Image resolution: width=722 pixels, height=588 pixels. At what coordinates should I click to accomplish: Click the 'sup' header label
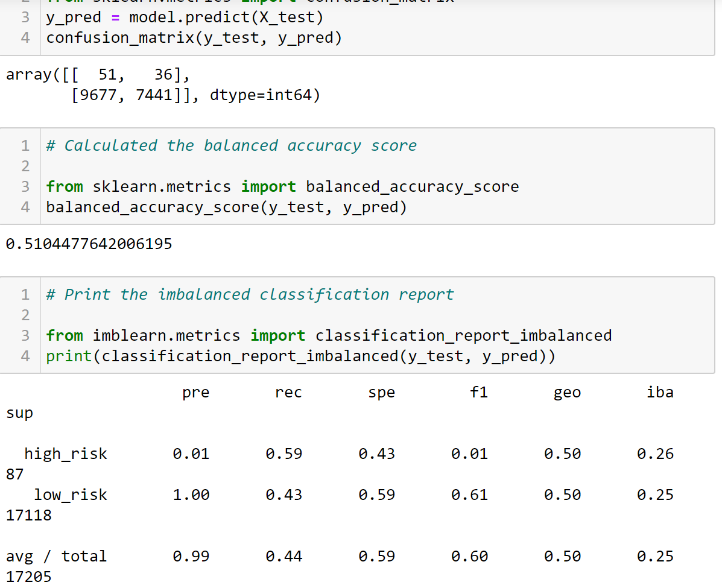pyautogui.click(x=19, y=413)
